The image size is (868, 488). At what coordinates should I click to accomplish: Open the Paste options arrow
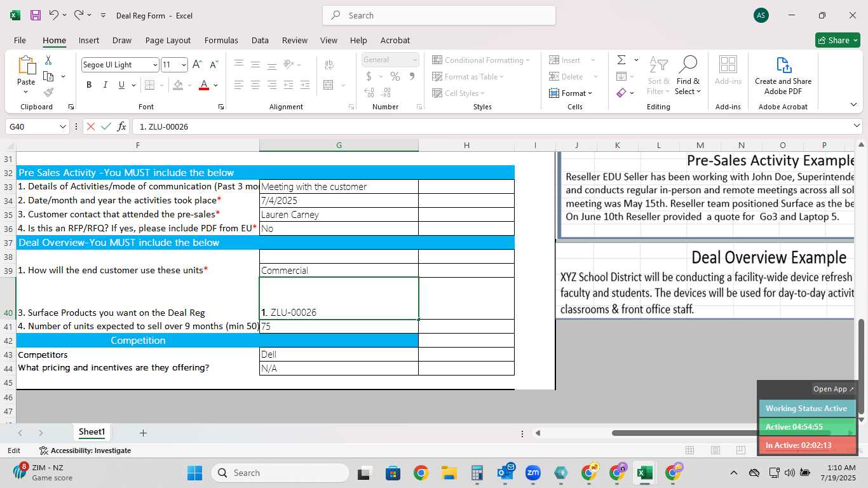click(26, 92)
